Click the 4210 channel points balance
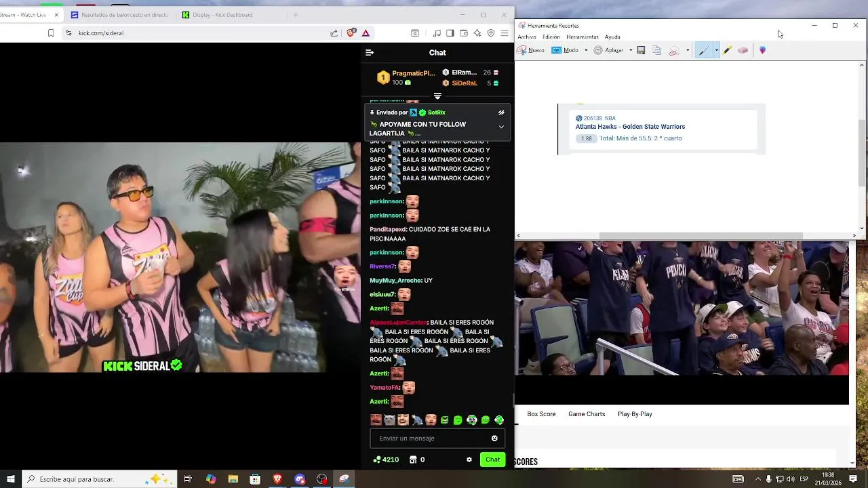 (386, 460)
